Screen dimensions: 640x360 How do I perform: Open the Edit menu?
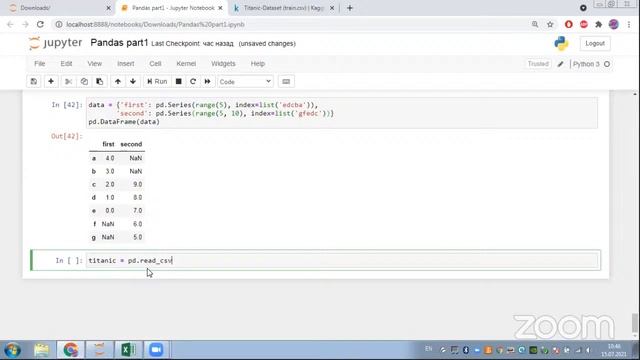tap(66, 64)
